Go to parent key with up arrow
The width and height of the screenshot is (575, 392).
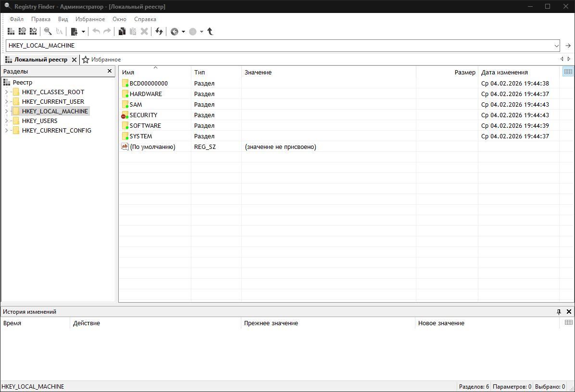point(210,32)
